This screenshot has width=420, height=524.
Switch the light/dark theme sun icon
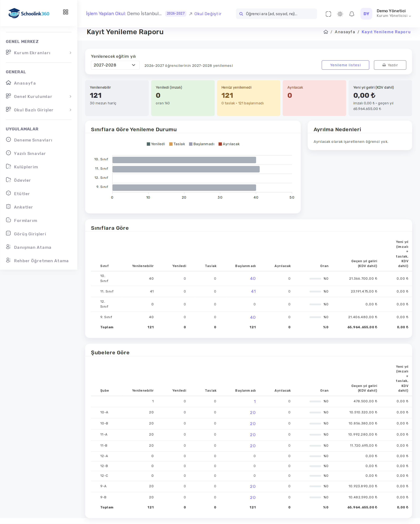340,14
